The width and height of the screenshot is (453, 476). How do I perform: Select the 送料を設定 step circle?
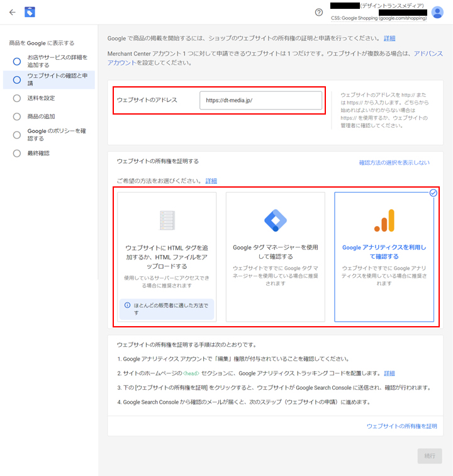tap(17, 98)
